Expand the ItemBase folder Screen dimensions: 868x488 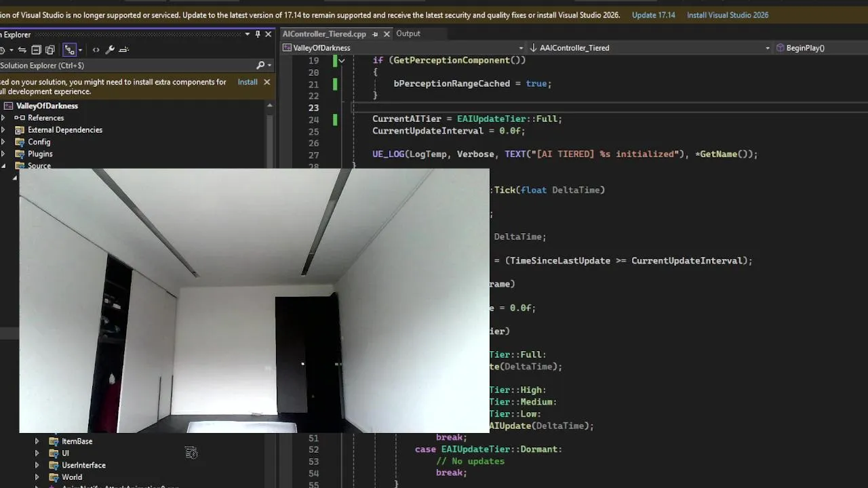pyautogui.click(x=37, y=441)
